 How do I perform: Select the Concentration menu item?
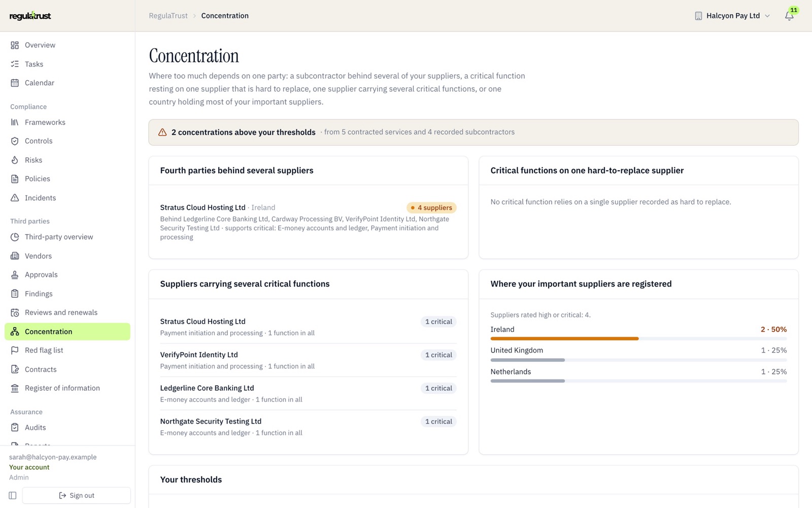pyautogui.click(x=67, y=332)
